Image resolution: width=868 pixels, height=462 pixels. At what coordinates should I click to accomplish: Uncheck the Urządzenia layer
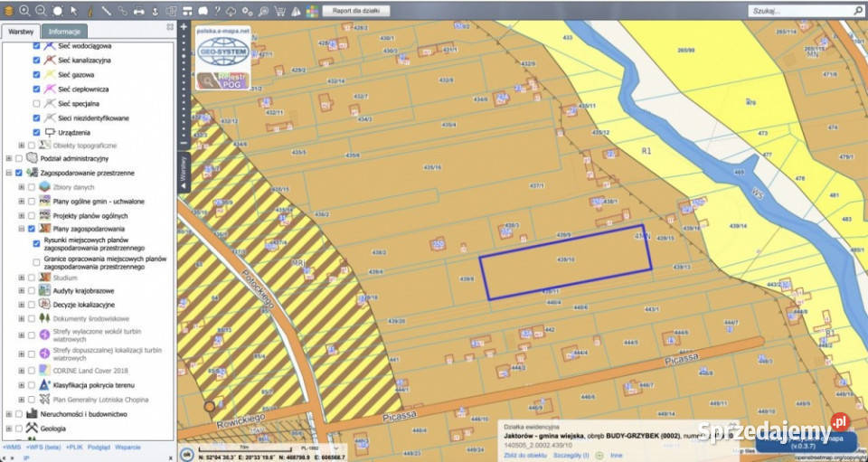click(x=36, y=132)
